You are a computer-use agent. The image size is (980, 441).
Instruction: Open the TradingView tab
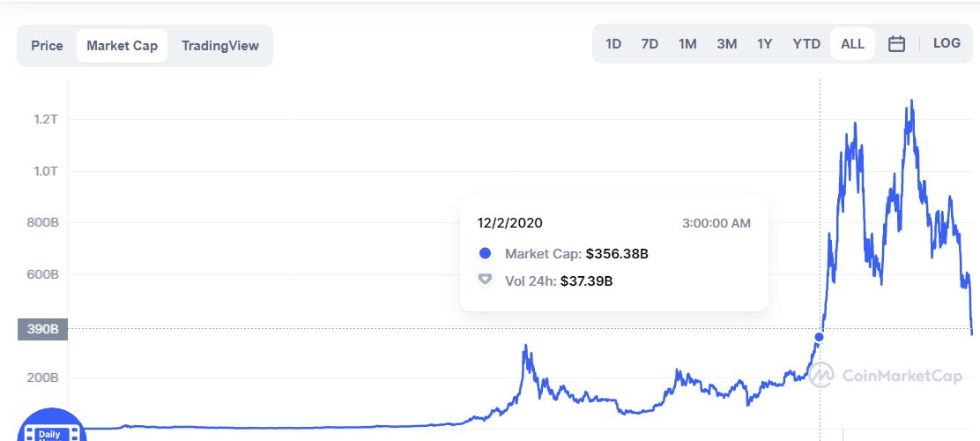(220, 46)
